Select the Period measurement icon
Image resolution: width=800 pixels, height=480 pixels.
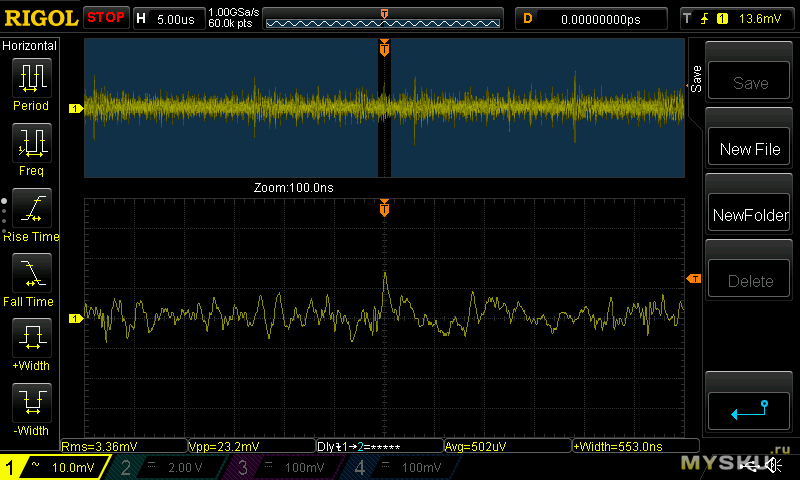[x=31, y=78]
